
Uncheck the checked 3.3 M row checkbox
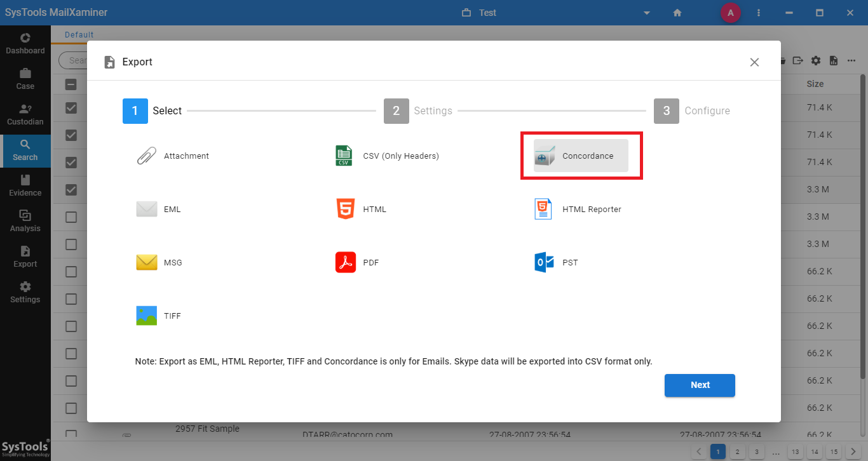(71, 189)
